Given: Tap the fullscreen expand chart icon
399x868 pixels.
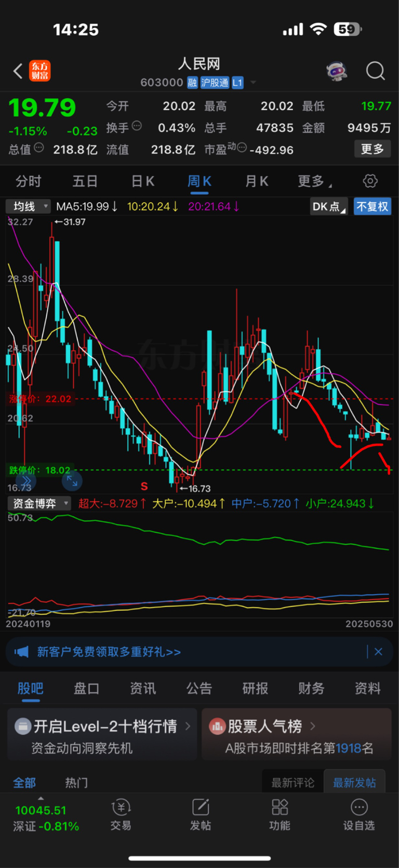Looking at the screenshot, I should [72, 481].
